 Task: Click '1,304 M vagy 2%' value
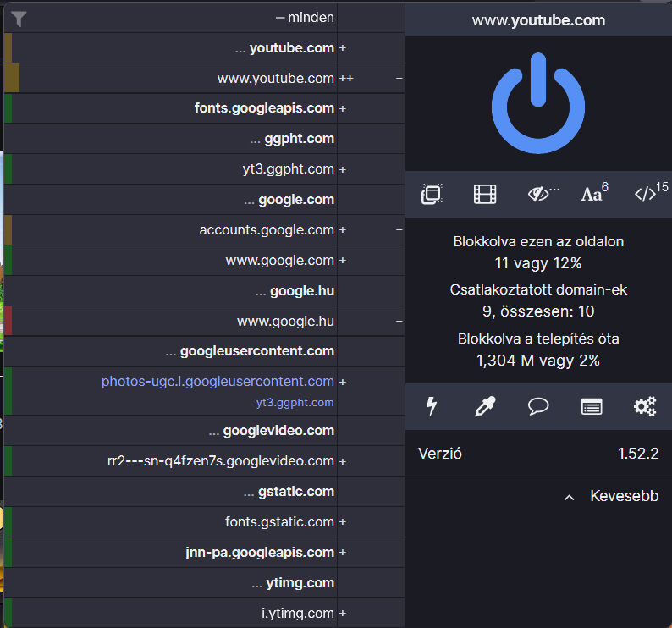[538, 361]
